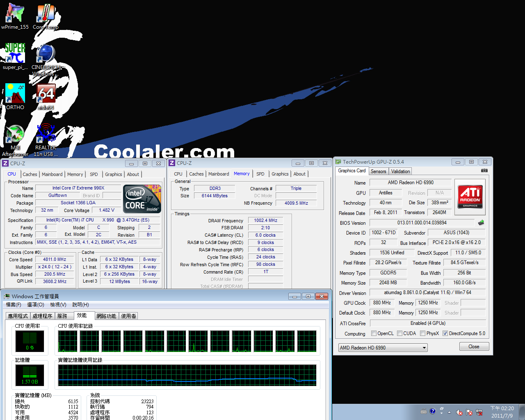The width and height of the screenshot is (525, 420).
Task: Click the GPU-Z BIOS save chip icon
Action: [481, 223]
